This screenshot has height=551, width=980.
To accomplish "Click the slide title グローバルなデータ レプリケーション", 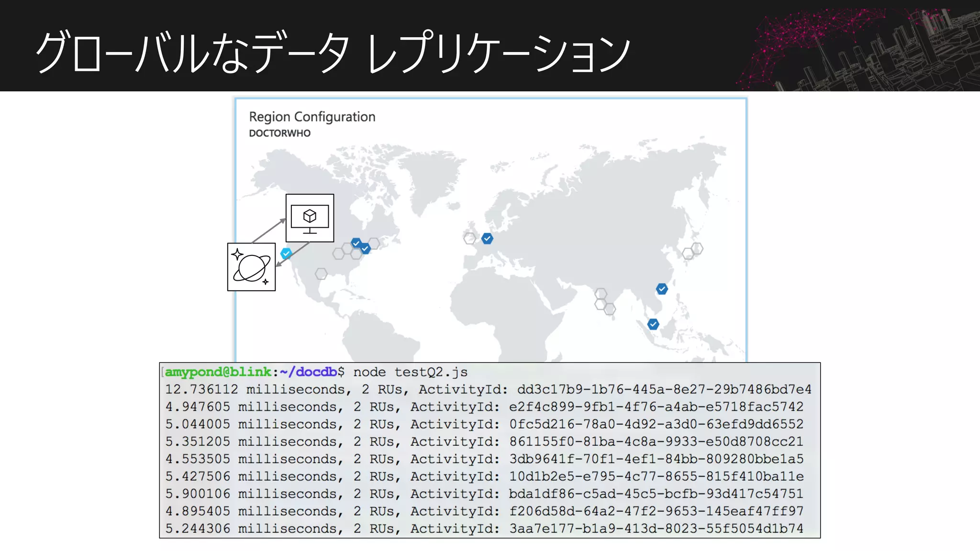I will point(333,52).
